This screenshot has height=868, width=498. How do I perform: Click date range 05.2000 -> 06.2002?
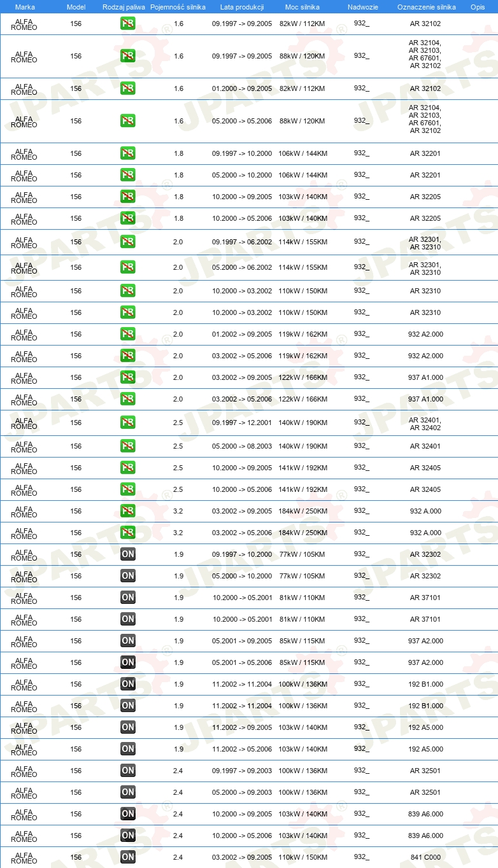(x=242, y=267)
